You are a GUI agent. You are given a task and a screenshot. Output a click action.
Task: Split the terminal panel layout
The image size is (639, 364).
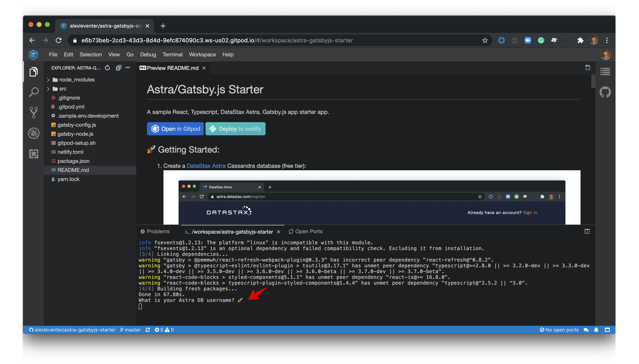point(587,232)
